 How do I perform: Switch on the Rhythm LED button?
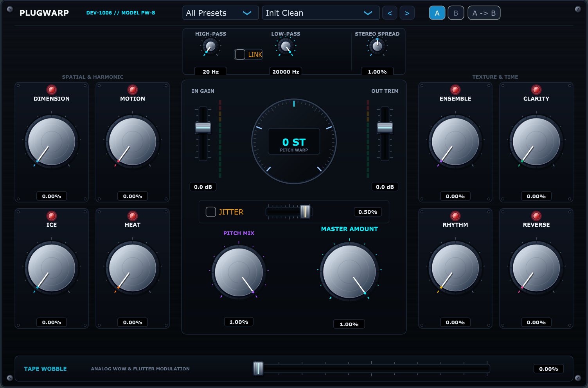[455, 216]
